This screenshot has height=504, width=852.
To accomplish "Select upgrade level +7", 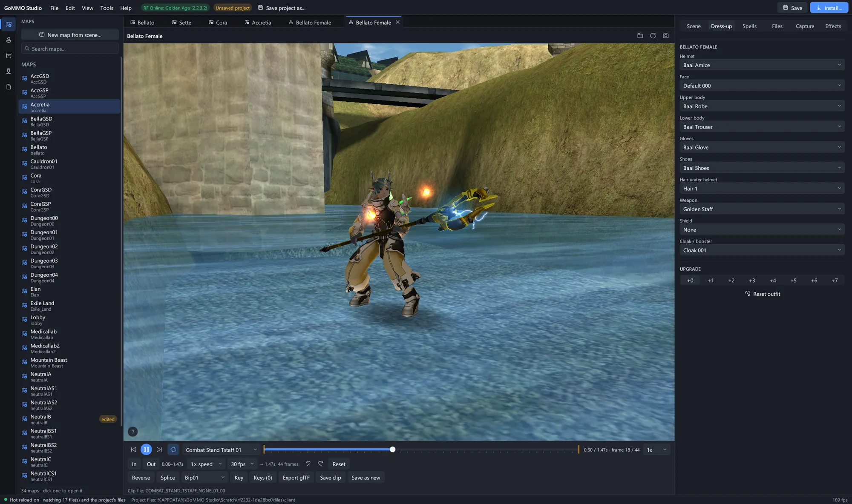I will point(835,281).
